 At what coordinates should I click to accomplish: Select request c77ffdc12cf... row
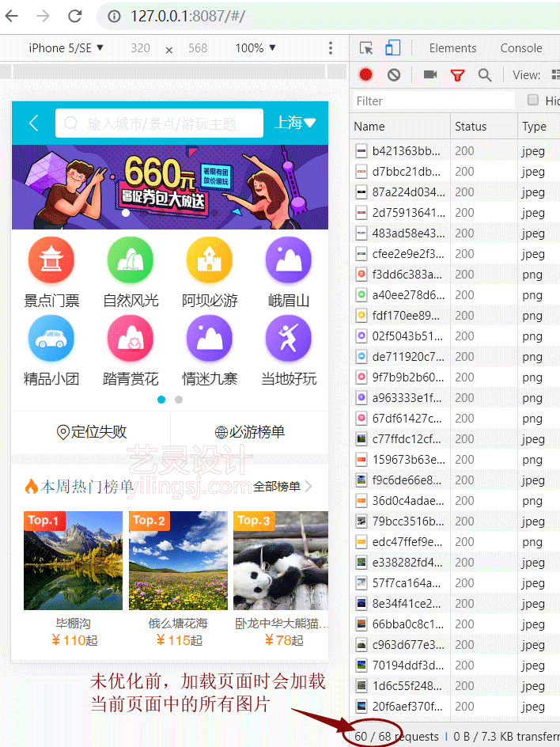click(x=455, y=438)
